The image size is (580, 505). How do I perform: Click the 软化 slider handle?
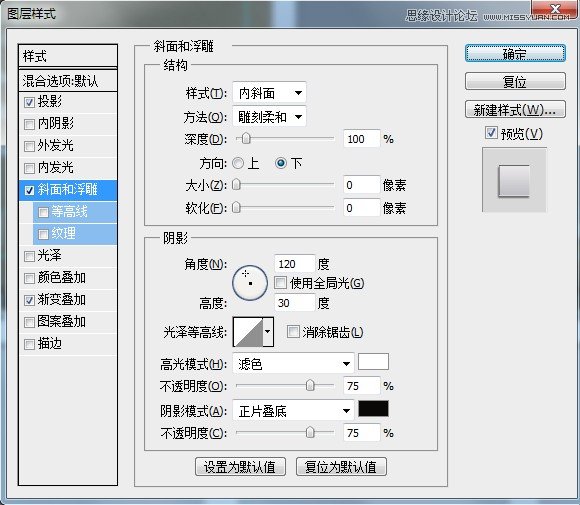[x=236, y=208]
